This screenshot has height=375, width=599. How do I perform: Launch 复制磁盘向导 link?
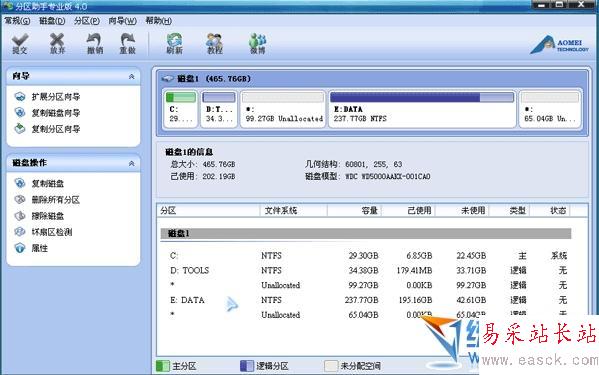click(56, 113)
